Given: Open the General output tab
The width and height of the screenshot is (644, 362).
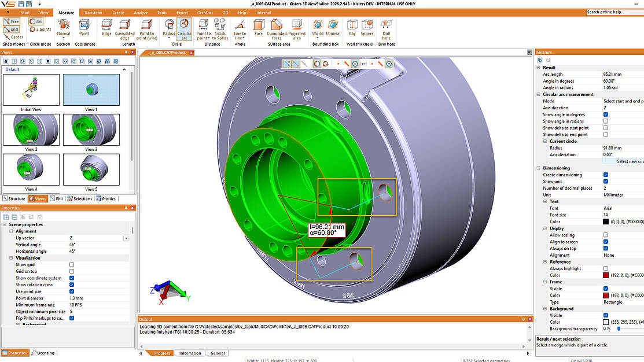Looking at the screenshot, I should tap(217, 353).
